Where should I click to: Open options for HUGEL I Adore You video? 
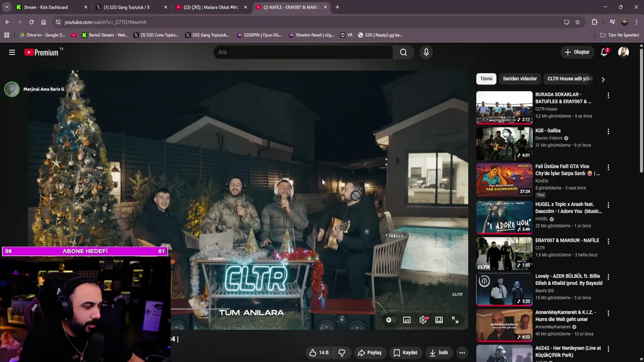tap(608, 205)
